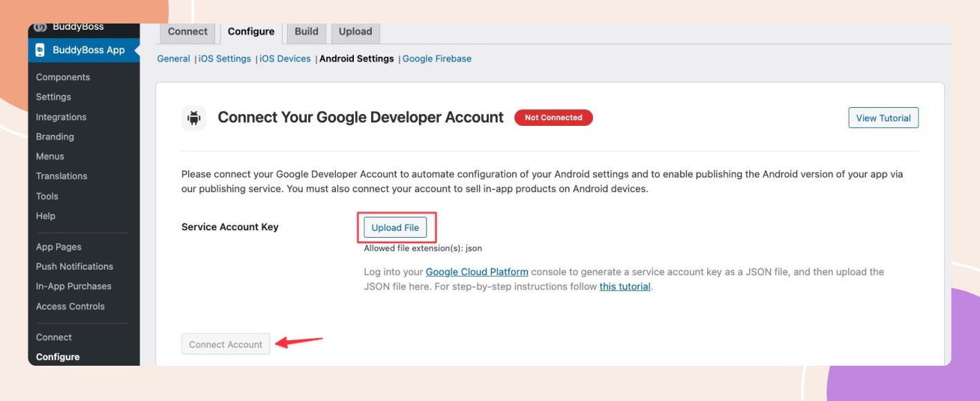Open the Google Firebase sub-tab
The height and width of the screenshot is (401, 980).
[437, 59]
